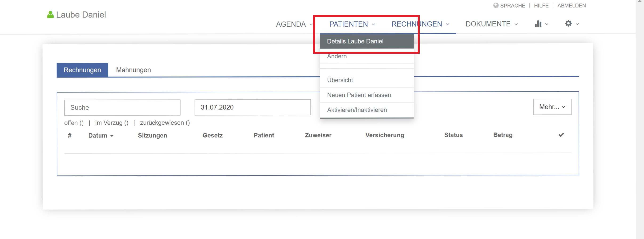Click ABMELDEN to log out
644x239 pixels.
[x=571, y=5]
